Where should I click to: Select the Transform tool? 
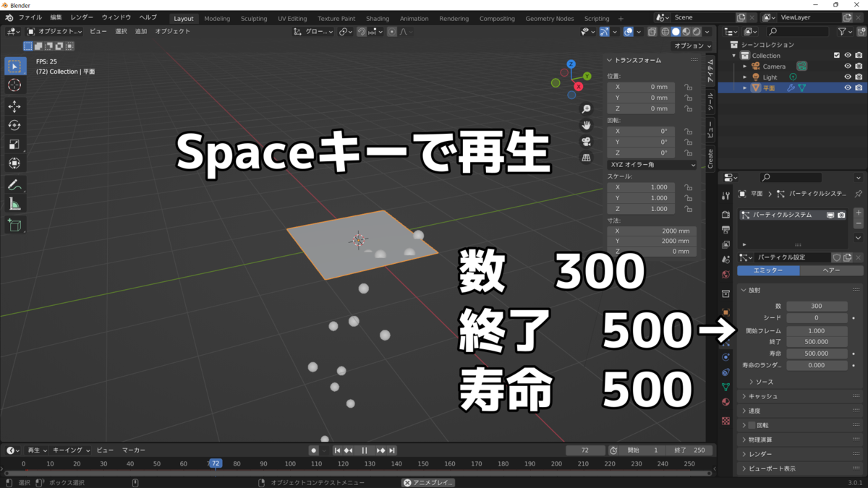click(x=14, y=163)
